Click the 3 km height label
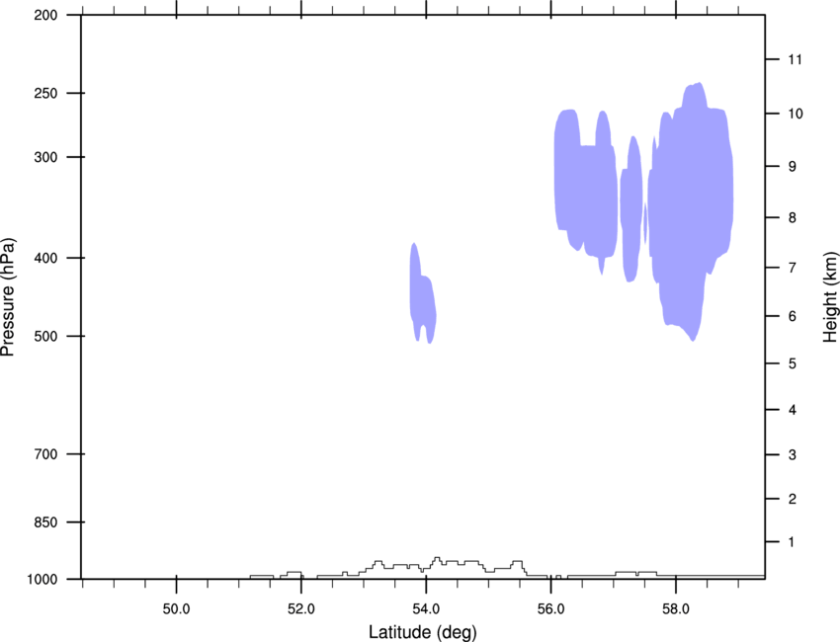Viewport: 840px width, 642px height. point(793,455)
